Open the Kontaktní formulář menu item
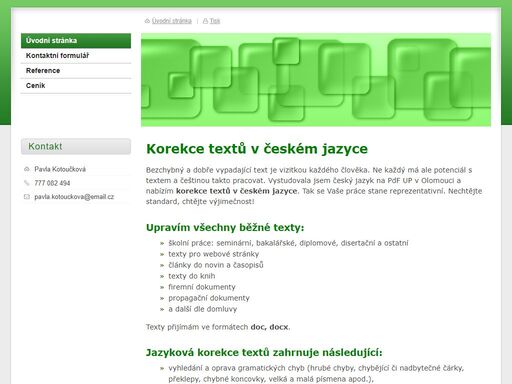 point(76,56)
